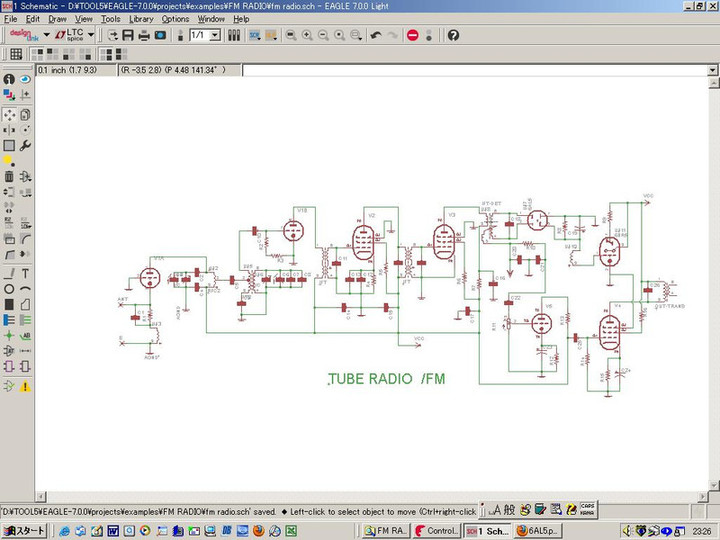Click the command line input field

(x=470, y=71)
